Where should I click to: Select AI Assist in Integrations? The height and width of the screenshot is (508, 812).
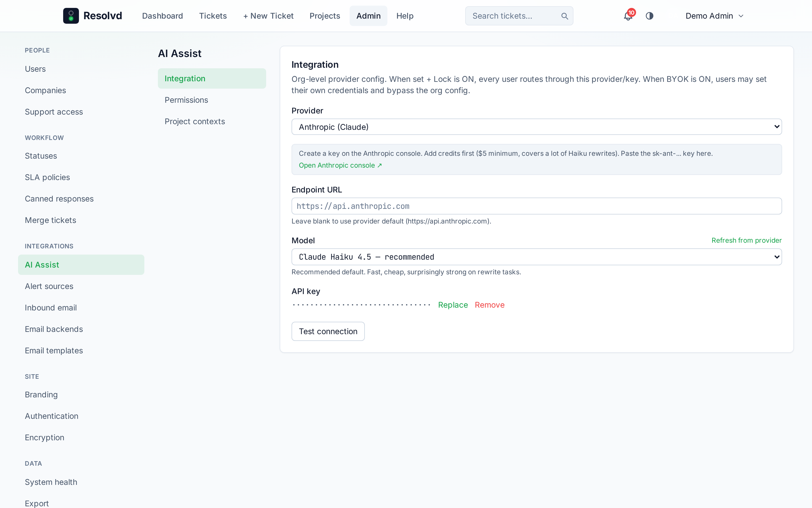click(81, 265)
